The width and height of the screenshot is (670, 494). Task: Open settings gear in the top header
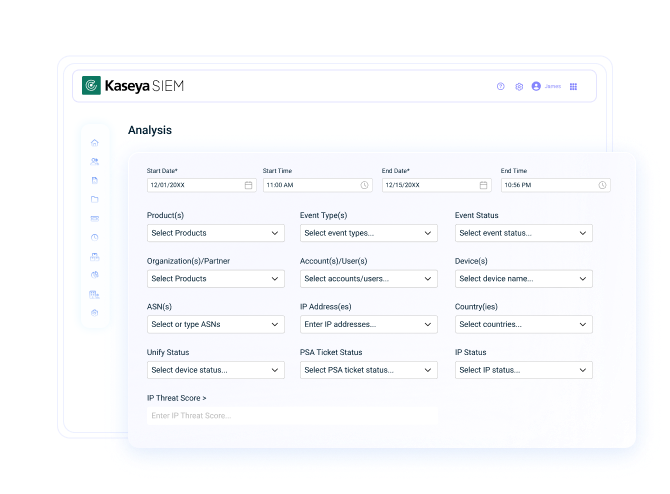tap(519, 86)
